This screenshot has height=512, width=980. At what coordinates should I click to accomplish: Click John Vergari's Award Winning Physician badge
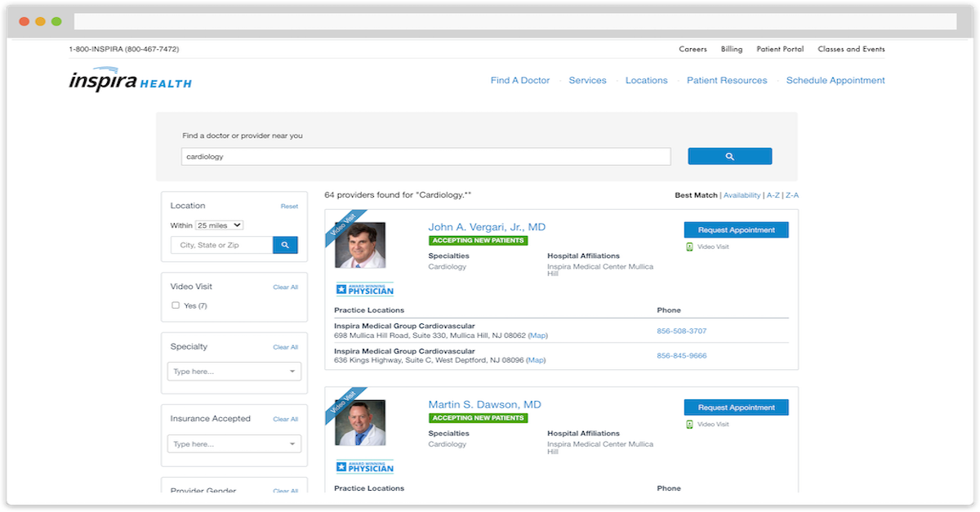pos(365,289)
